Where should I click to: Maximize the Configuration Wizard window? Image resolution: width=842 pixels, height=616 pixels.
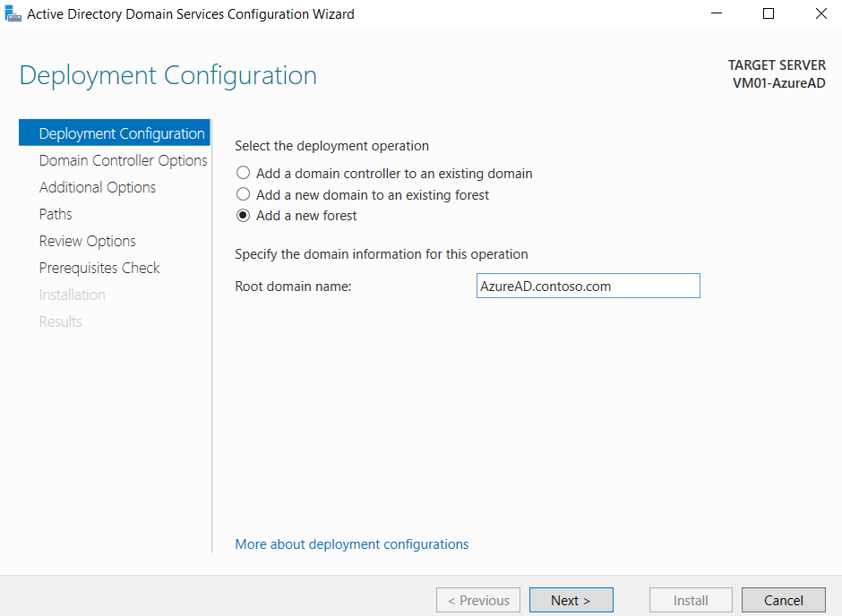[x=769, y=14]
